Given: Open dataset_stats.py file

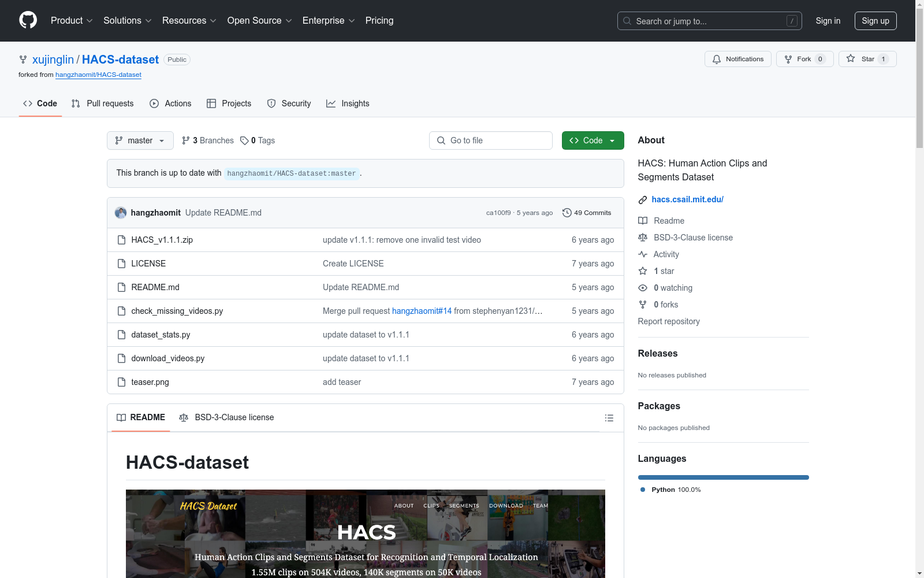Looking at the screenshot, I should tap(161, 335).
